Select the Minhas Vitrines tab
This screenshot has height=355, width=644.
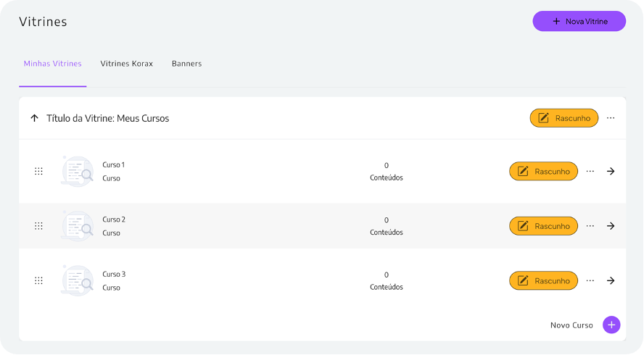[52, 64]
